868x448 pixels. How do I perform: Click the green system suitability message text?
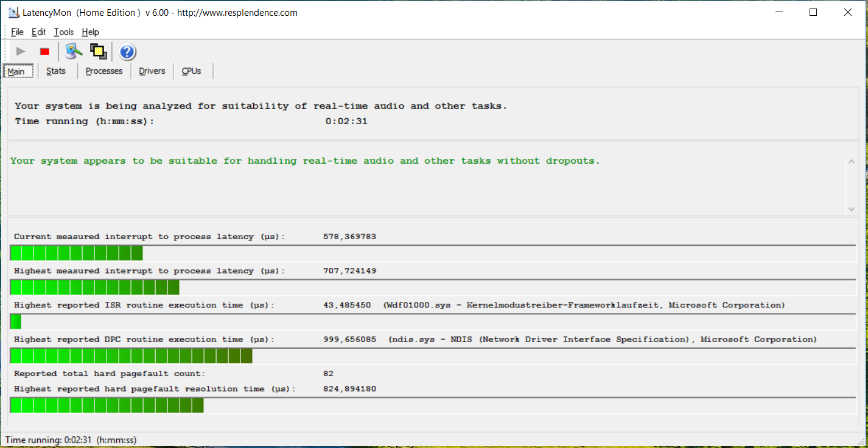305,161
